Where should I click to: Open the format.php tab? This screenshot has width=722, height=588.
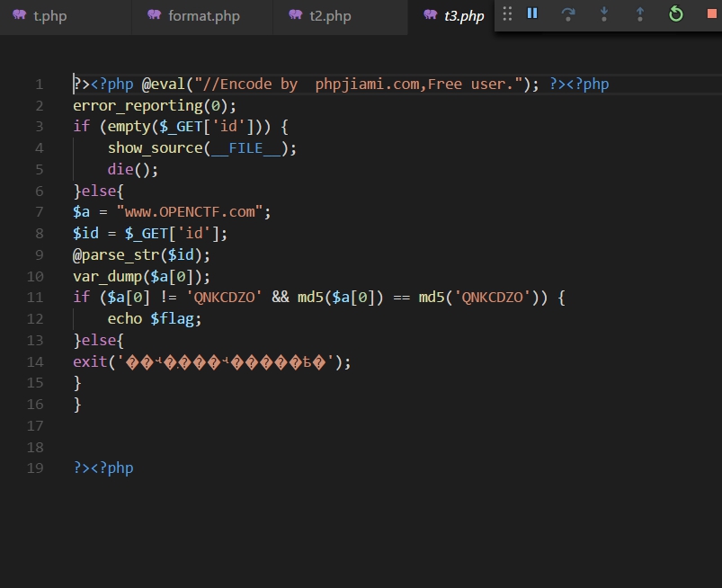tap(202, 16)
